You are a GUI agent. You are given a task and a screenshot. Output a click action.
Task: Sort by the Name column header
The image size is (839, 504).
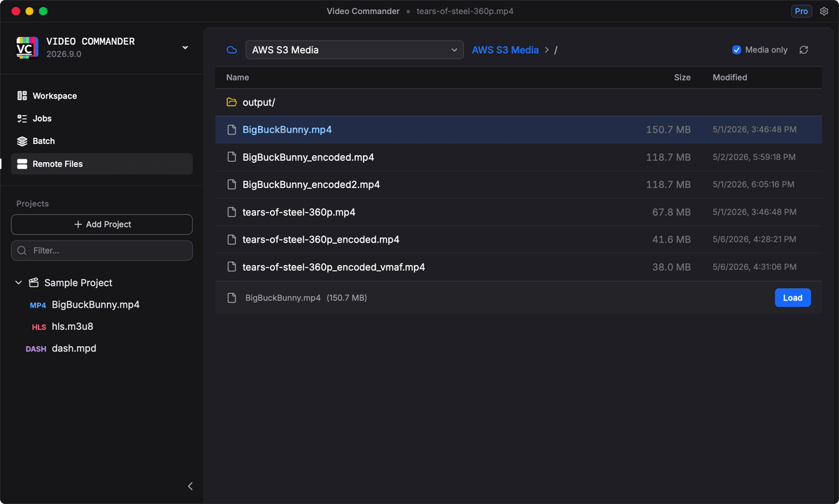tap(238, 78)
